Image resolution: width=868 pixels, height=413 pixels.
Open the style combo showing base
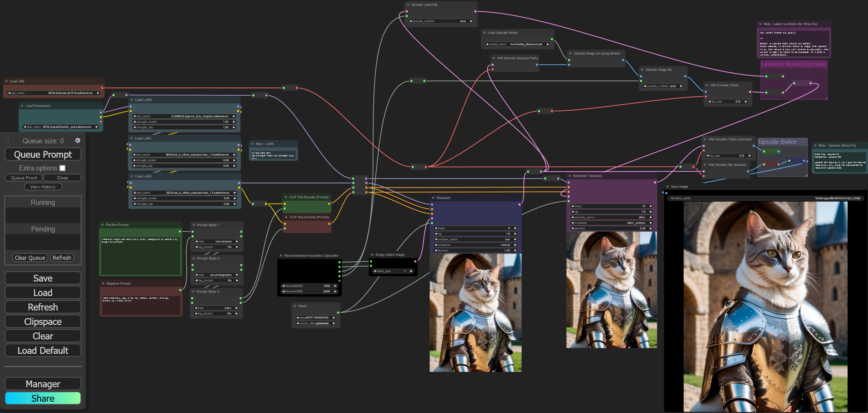tap(217, 308)
